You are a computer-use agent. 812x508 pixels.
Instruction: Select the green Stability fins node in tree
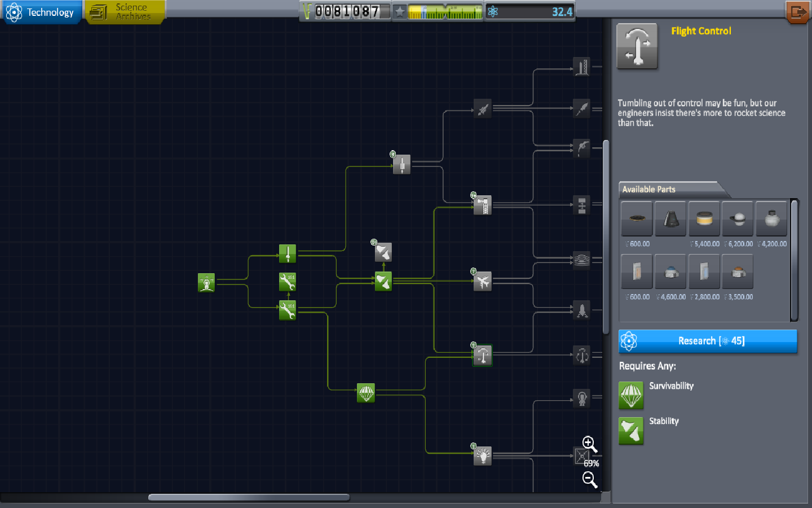coord(383,281)
